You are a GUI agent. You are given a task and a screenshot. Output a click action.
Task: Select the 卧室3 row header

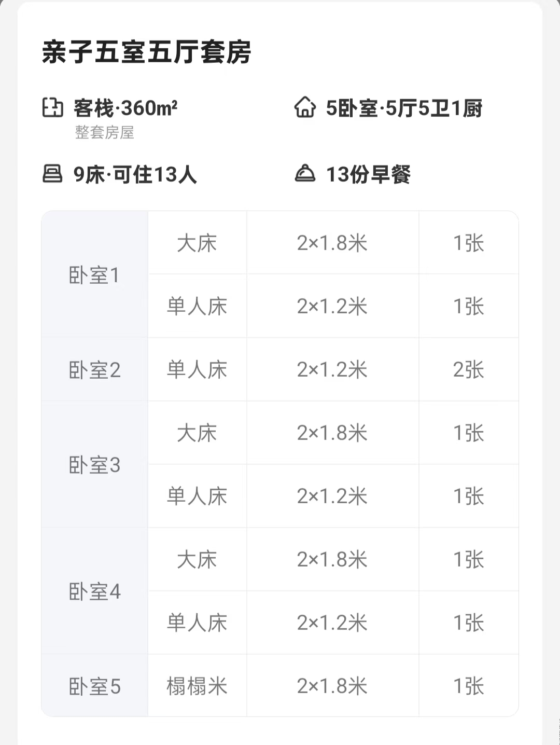94,465
